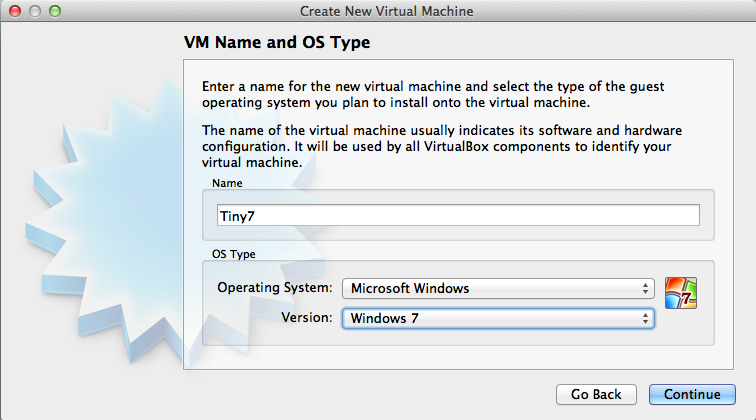Viewport: 756px width, 420px height.
Task: Go Back to the previous wizard step
Action: pyautogui.click(x=596, y=394)
